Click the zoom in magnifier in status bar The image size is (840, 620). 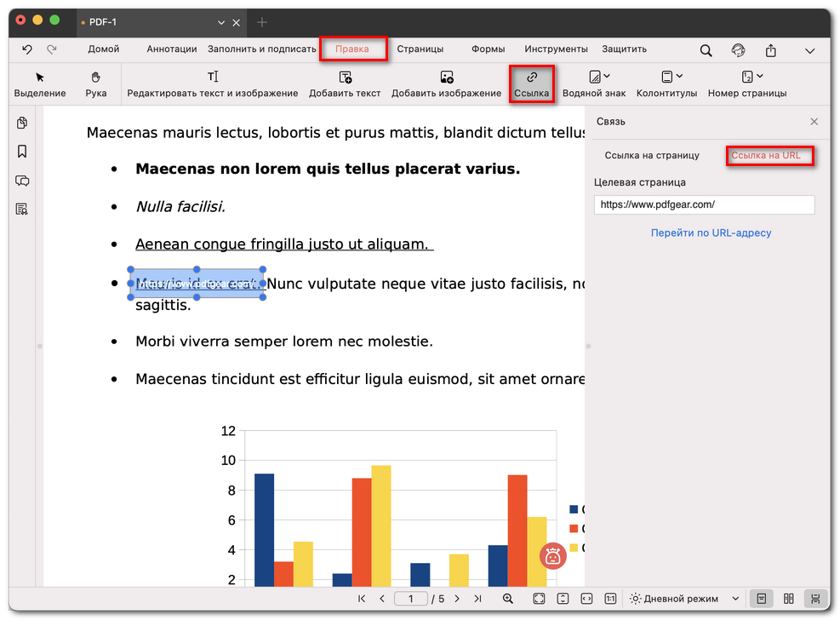click(508, 599)
